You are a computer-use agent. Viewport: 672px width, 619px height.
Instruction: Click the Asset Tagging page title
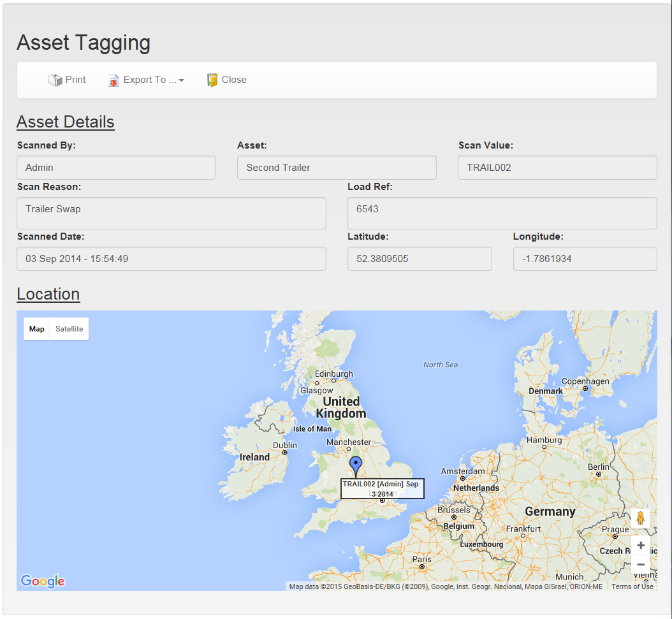pyautogui.click(x=84, y=43)
